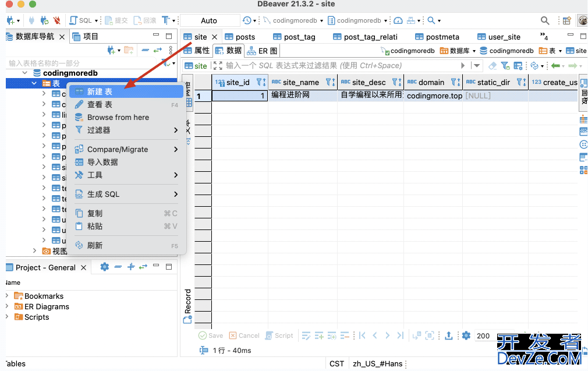Toggle expand filter panel icon
Viewport: 588px width, 371px height.
pos(218,66)
